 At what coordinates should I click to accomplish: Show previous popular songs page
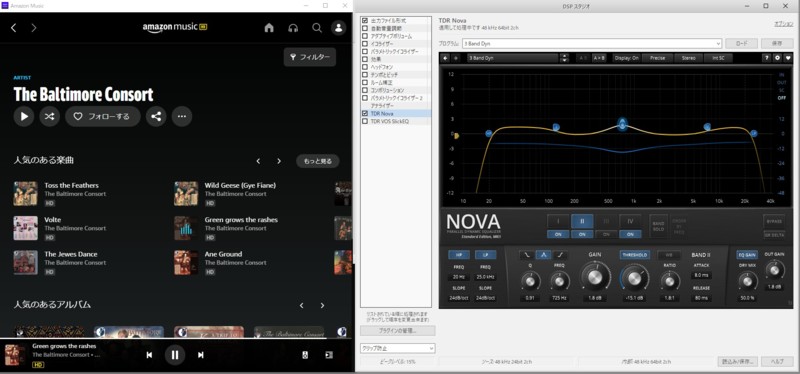click(258, 161)
